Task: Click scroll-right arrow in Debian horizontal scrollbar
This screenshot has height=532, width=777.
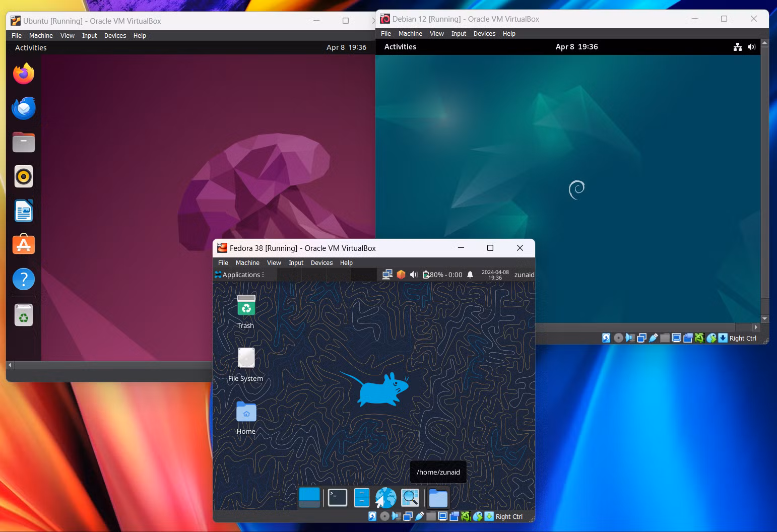Action: 755,327
